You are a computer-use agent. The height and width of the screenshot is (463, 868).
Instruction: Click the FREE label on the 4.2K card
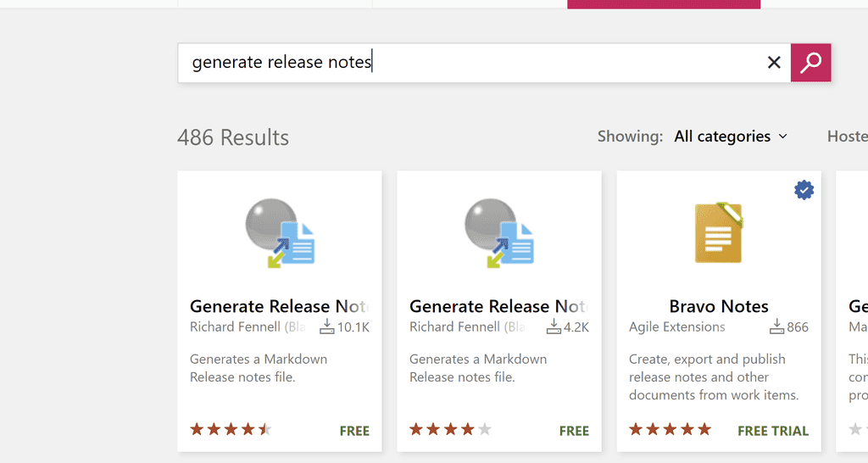(574, 431)
